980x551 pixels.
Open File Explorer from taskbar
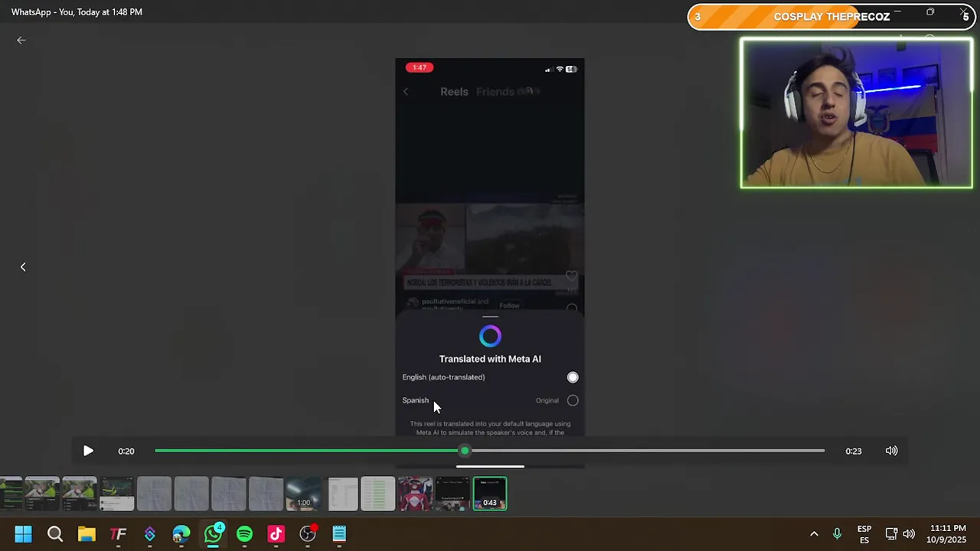click(x=87, y=534)
